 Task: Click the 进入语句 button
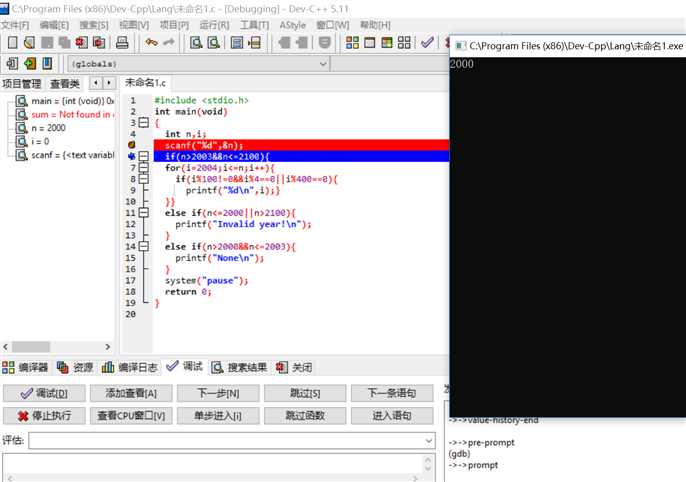pyautogui.click(x=392, y=416)
